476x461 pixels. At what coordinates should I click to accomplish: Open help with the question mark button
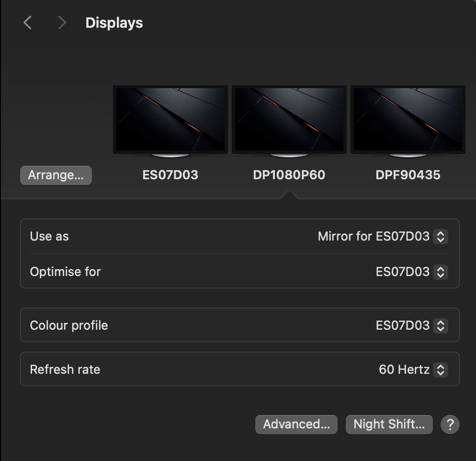point(450,424)
